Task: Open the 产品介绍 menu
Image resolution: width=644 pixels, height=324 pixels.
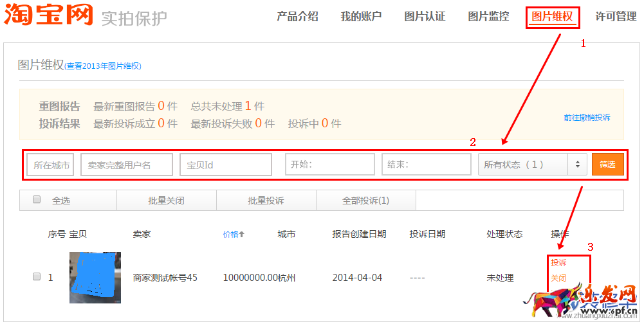Action: [x=297, y=17]
